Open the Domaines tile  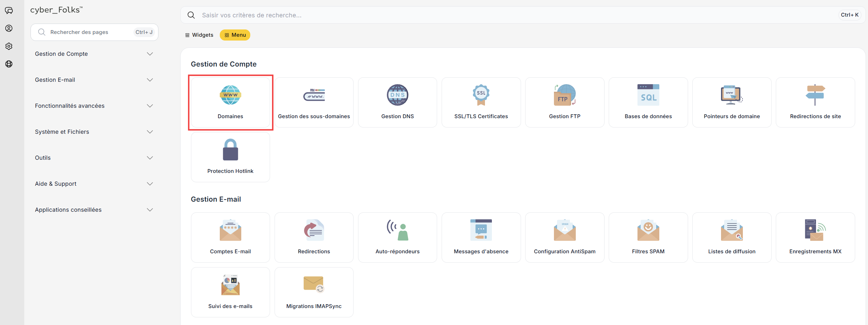[231, 103]
